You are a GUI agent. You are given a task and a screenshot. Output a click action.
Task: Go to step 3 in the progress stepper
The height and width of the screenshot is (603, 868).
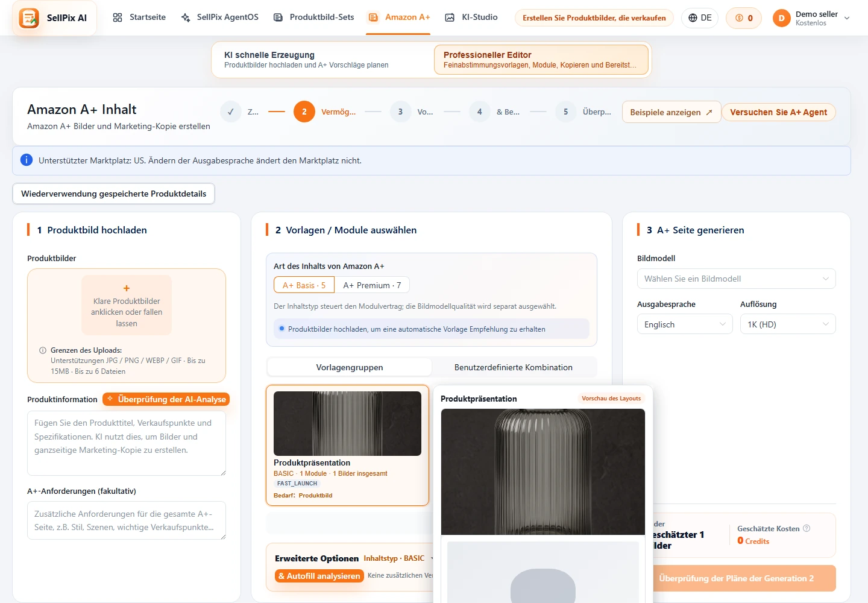(x=400, y=112)
